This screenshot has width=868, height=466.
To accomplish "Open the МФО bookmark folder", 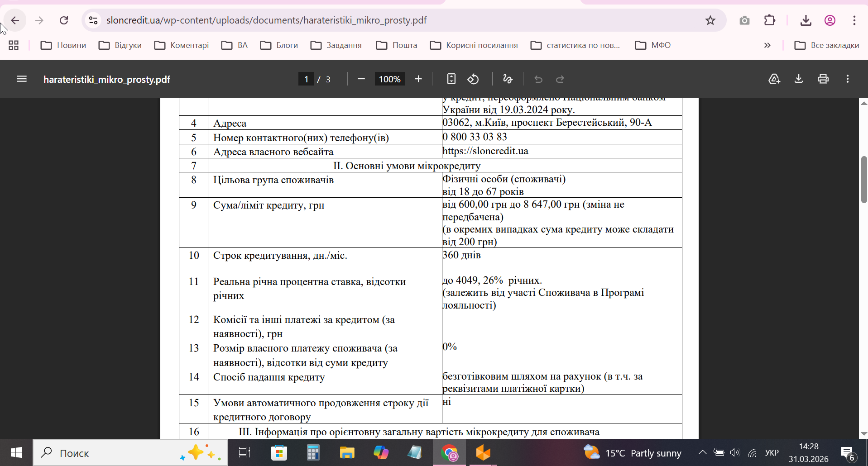I will 653,45.
